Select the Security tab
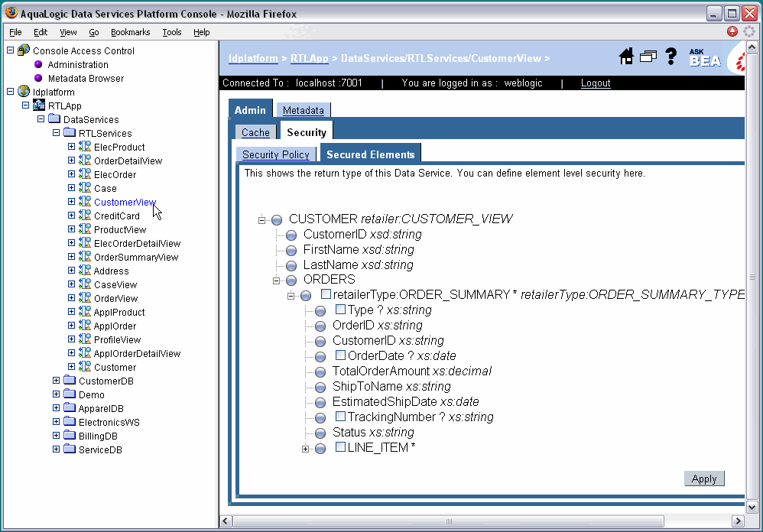This screenshot has height=532, width=763. point(307,132)
